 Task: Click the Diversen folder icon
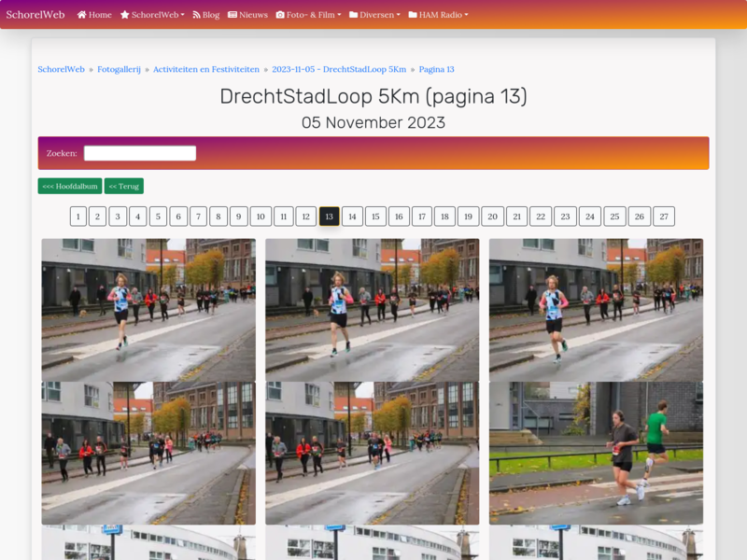point(353,15)
